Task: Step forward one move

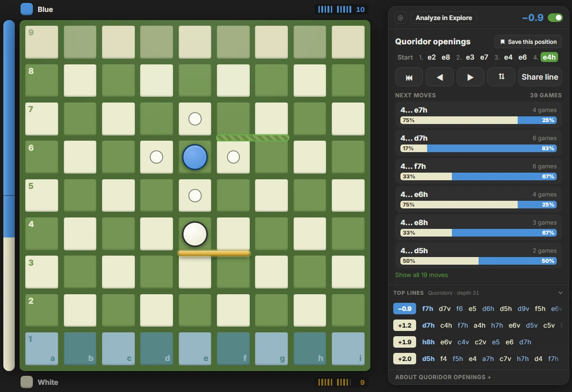Action: tap(470, 77)
